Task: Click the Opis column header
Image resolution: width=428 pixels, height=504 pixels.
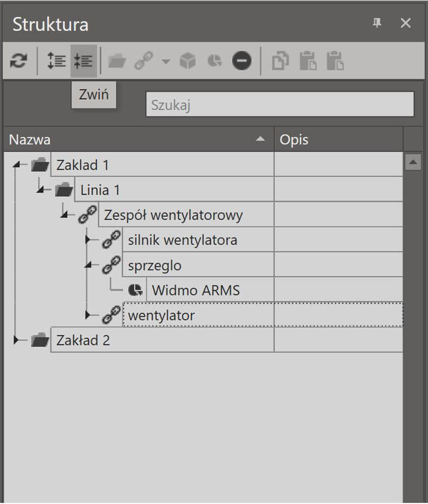Action: (338, 139)
